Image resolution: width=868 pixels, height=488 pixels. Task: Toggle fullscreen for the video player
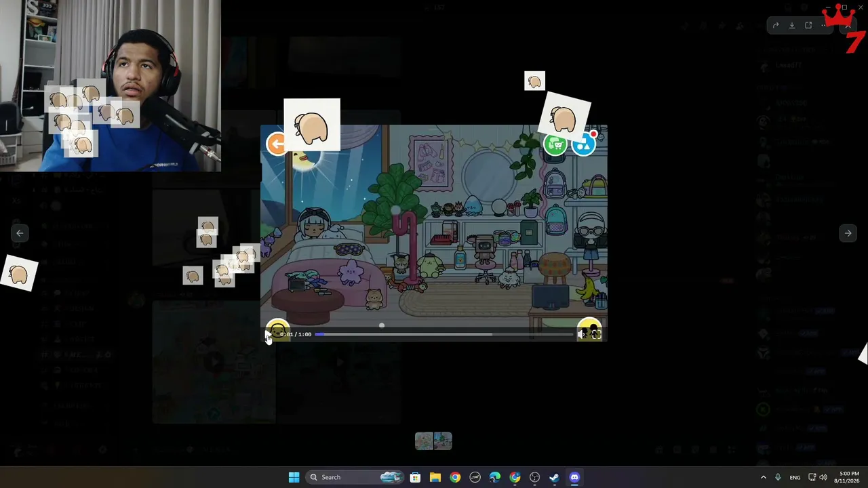coord(597,334)
